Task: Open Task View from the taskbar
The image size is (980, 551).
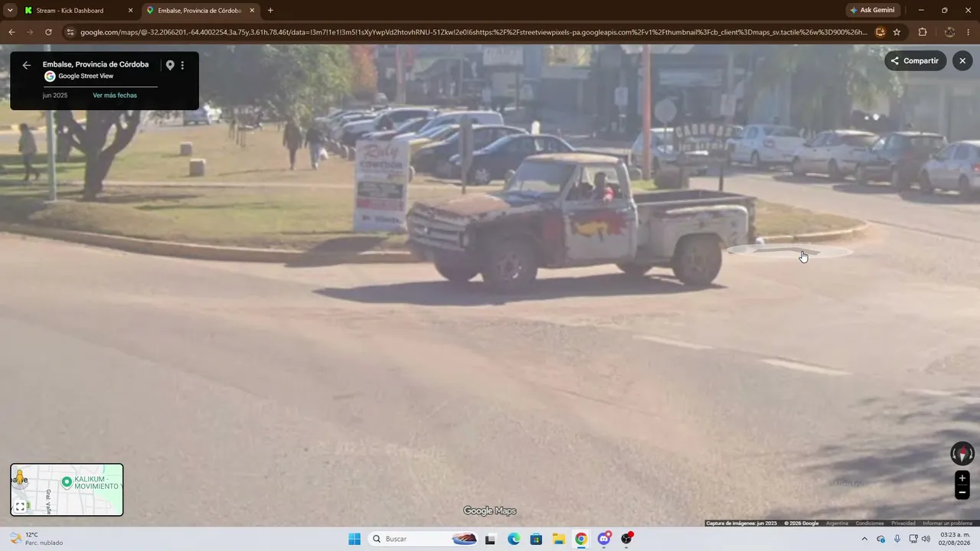Action: tap(490, 539)
